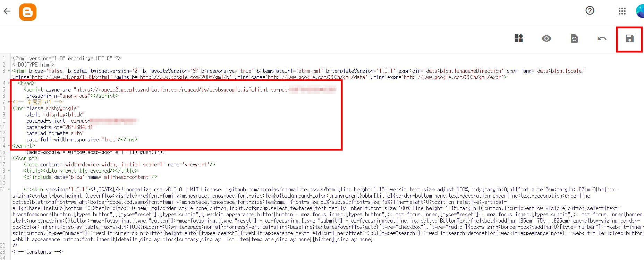Click the closing /script tag on line 16
The width and height of the screenshot is (644, 260).
coord(25,158)
